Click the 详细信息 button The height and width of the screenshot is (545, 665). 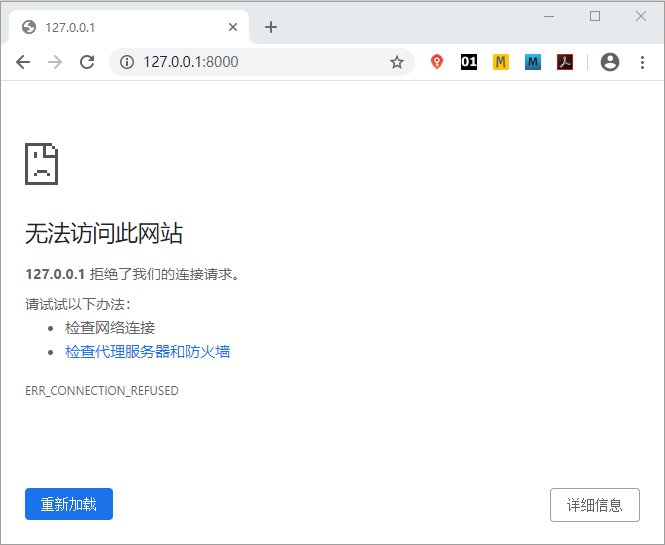[595, 505]
